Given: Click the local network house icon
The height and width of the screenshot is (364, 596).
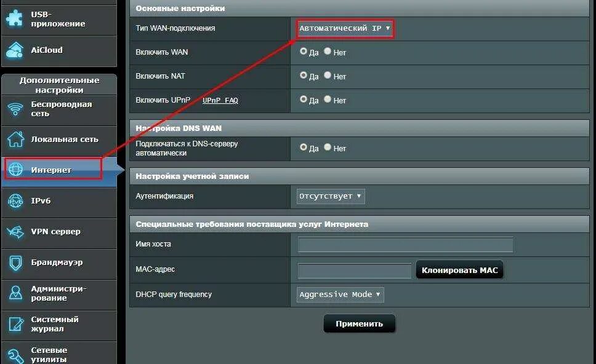Looking at the screenshot, I should point(15,140).
